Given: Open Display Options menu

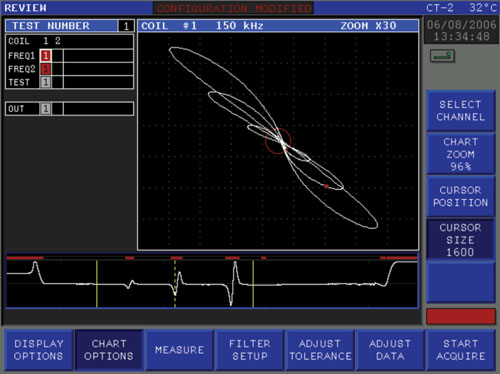Looking at the screenshot, I should (x=39, y=350).
